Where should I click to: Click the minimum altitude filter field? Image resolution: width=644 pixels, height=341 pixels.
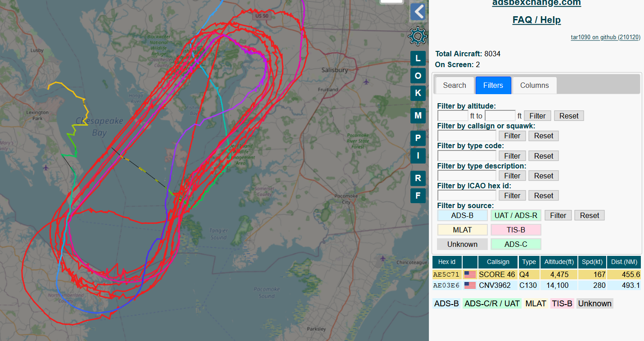(453, 116)
